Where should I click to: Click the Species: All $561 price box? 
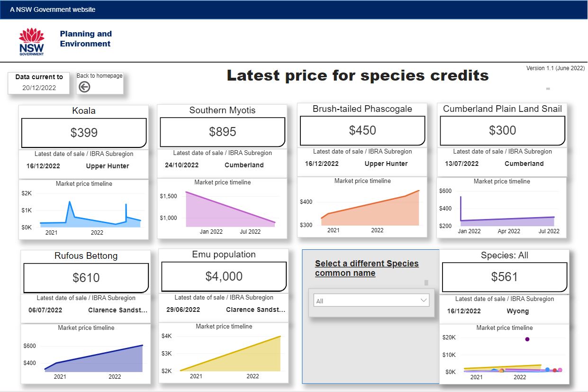[504, 277]
